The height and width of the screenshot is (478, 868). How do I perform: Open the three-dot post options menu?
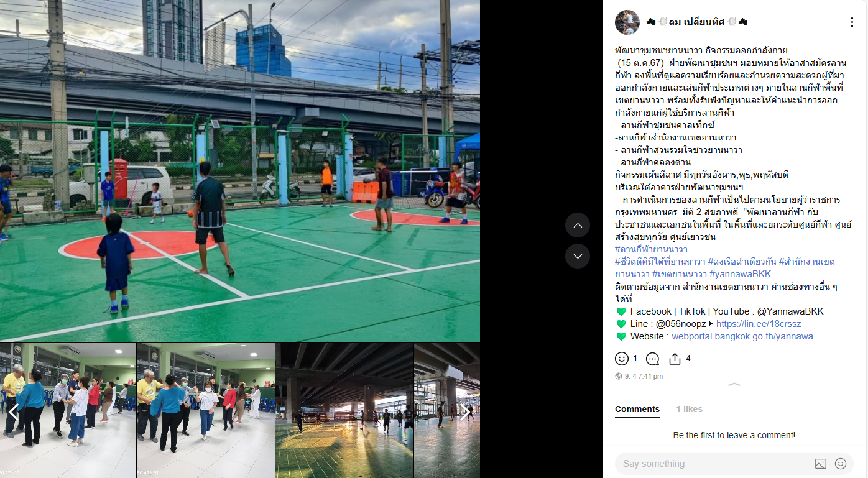[852, 22]
